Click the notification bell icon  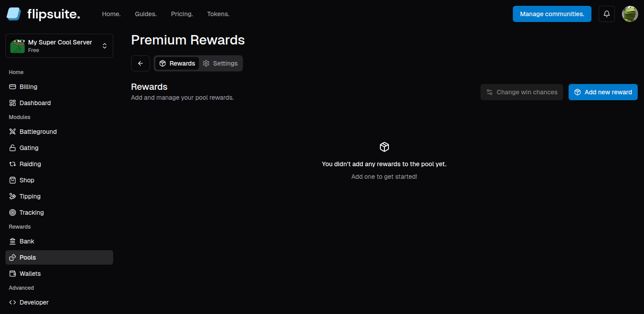[x=607, y=14]
